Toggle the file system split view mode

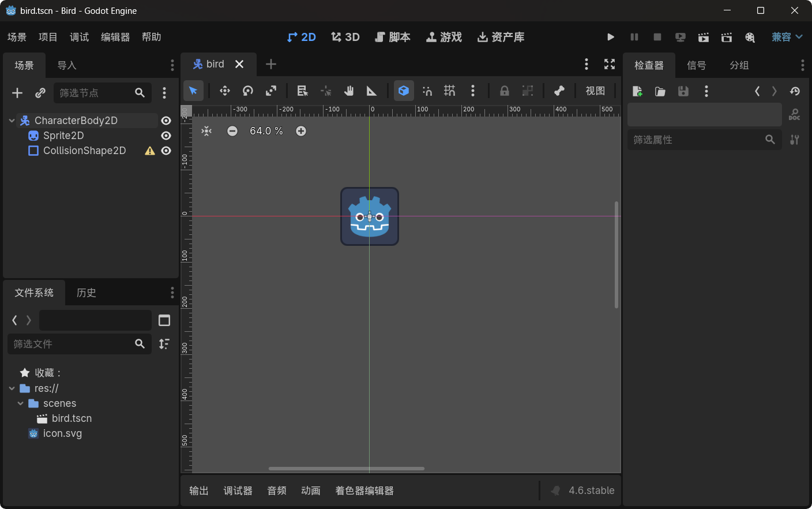pos(164,320)
